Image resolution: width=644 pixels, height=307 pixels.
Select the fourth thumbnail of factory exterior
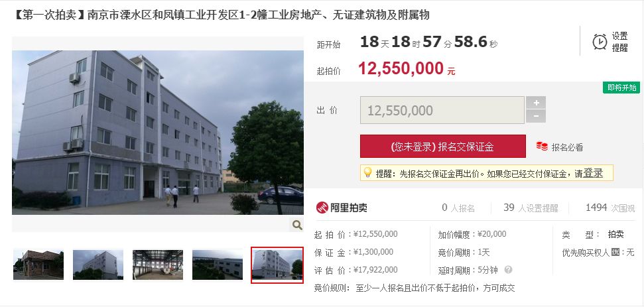[x=218, y=265]
